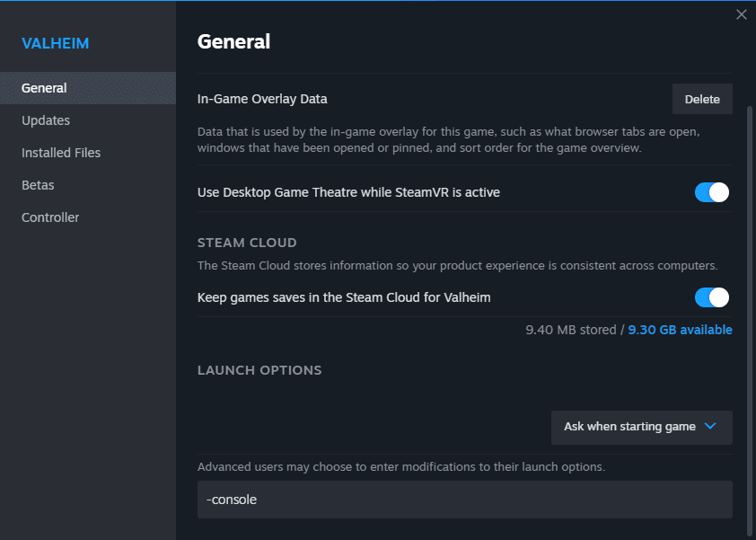Click the launch options field containing -console
Image resolution: width=756 pixels, height=540 pixels.
465,500
